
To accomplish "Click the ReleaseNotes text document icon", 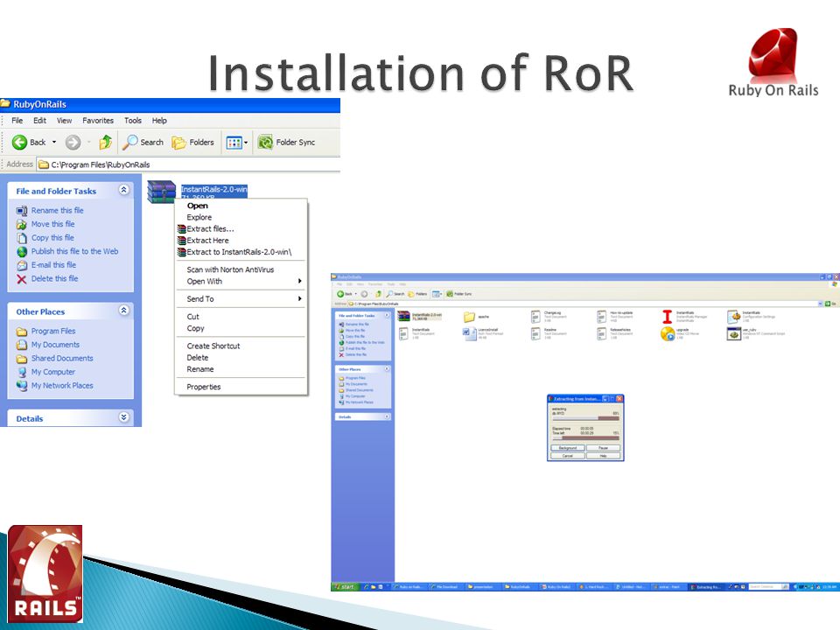I will 602,333.
